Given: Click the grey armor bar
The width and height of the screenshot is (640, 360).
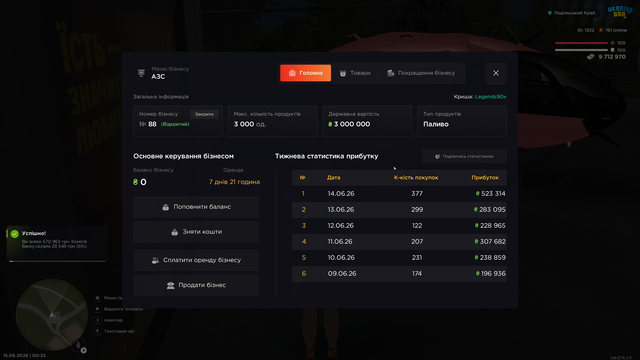Looking at the screenshot, I should (x=581, y=50).
